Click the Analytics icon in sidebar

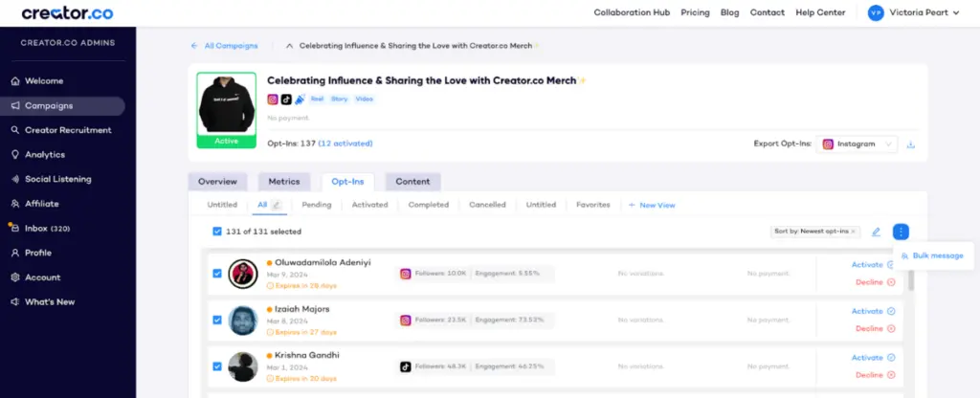[15, 154]
